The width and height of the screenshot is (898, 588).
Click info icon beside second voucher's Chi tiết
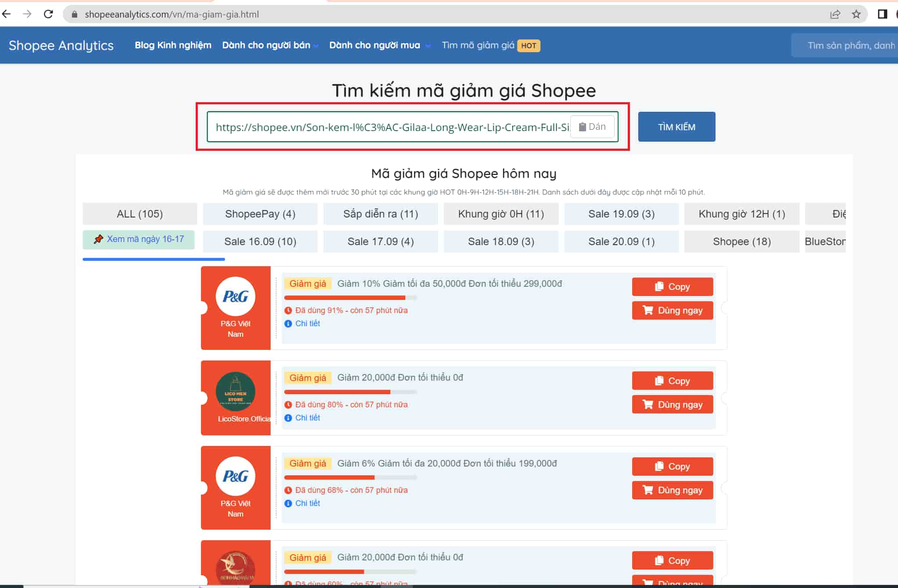(288, 418)
